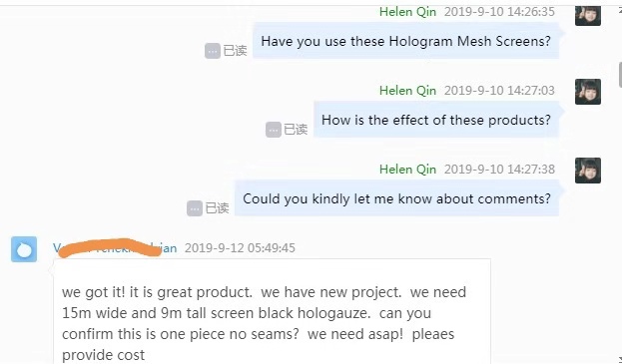
Task: Open Helen Qin's avatar at the 14:26:35 message
Action: [x=588, y=16]
